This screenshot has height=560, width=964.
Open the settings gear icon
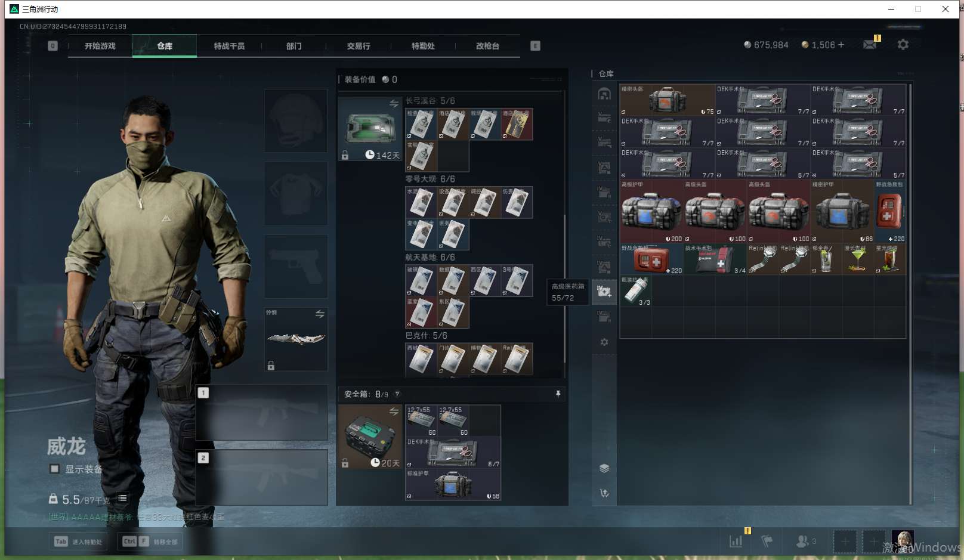pos(903,45)
